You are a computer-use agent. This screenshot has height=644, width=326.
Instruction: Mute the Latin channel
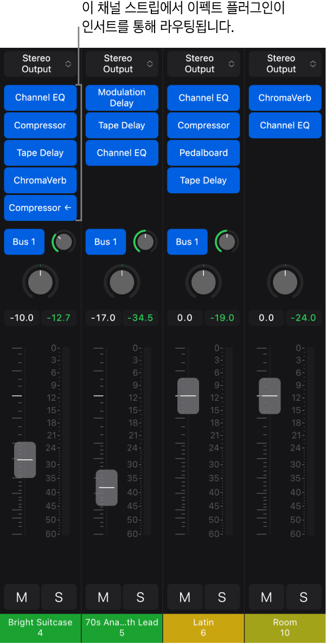click(x=185, y=597)
